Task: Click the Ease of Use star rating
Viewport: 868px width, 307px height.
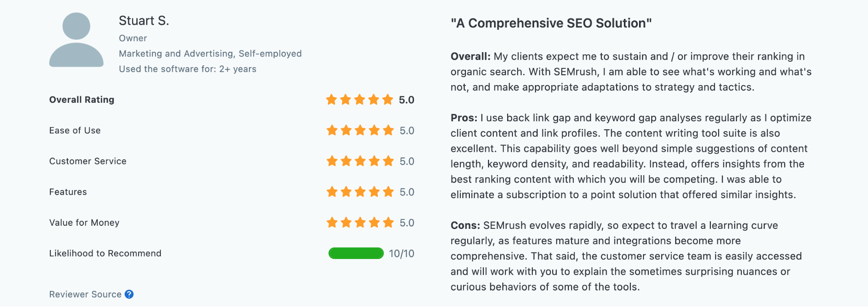Action: pos(360,130)
